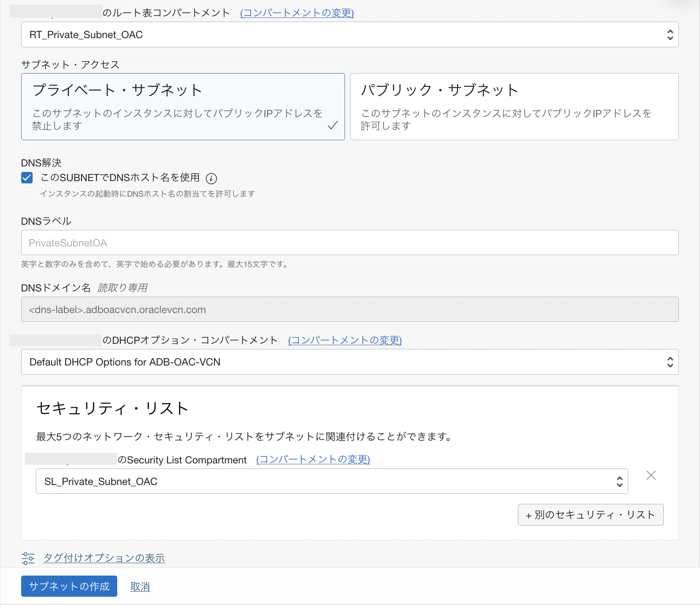
Task: Click the tagging options sliders icon
Action: [x=28, y=558]
